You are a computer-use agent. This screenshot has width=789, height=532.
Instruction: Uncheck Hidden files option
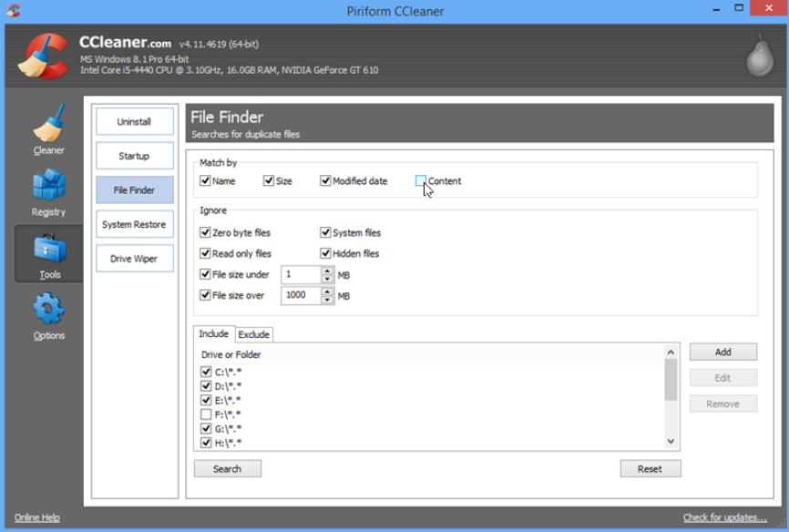tap(325, 252)
